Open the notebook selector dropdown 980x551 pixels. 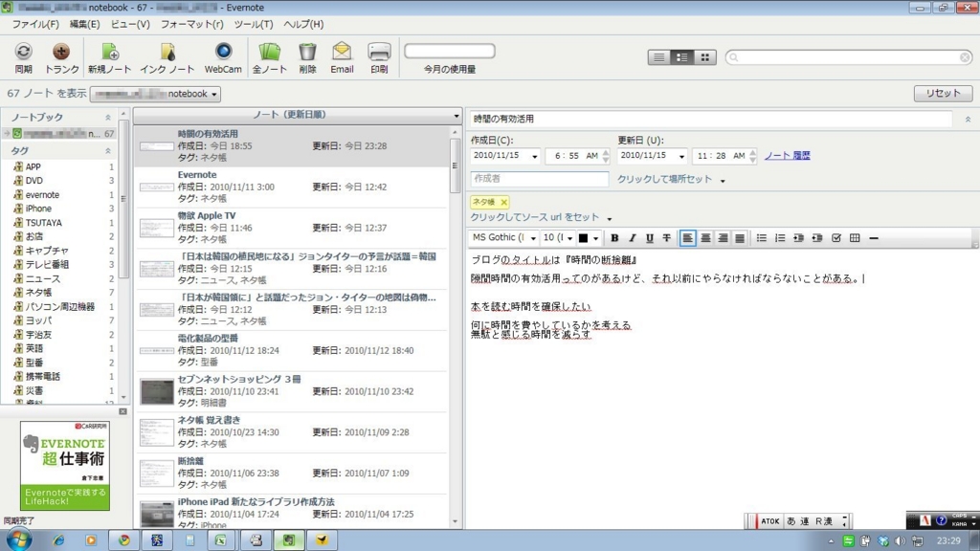tap(156, 94)
